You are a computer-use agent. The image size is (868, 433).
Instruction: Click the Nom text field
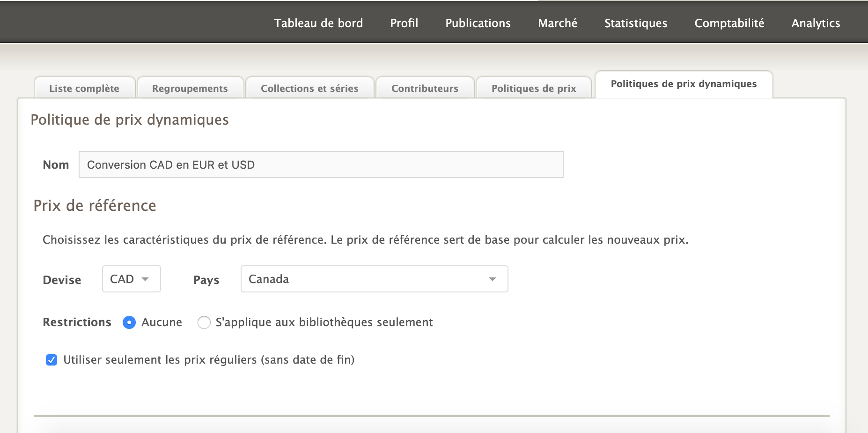(x=321, y=164)
